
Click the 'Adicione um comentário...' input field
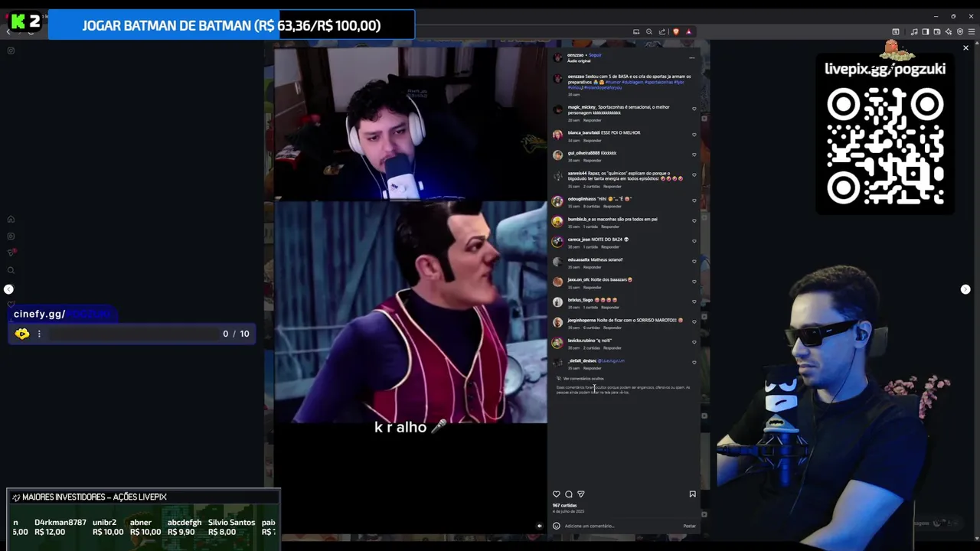622,526
